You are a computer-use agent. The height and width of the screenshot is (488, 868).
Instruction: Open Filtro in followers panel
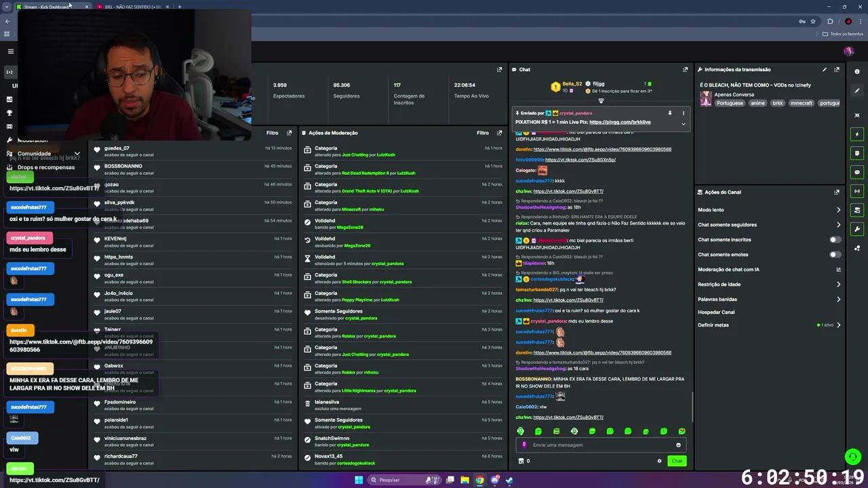pyautogui.click(x=272, y=133)
